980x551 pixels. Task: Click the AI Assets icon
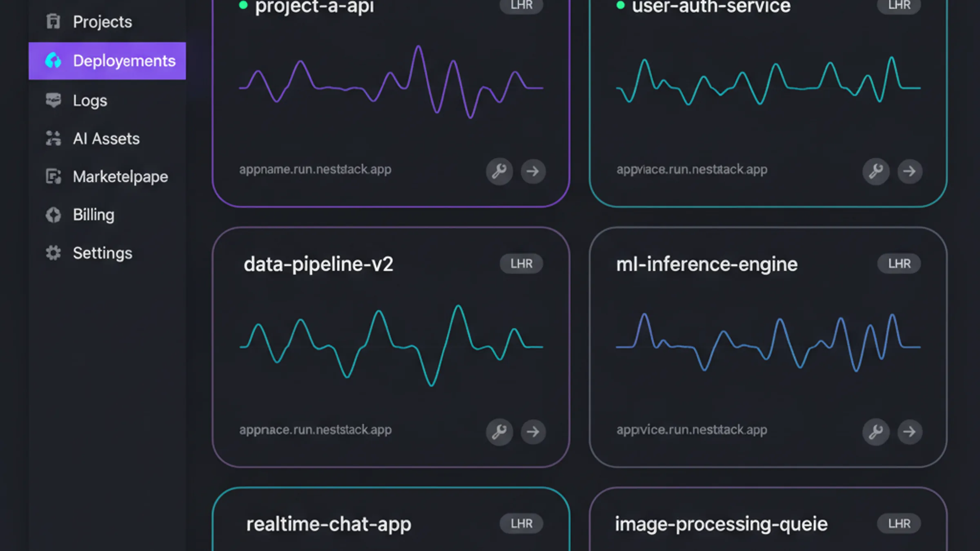pos(53,139)
